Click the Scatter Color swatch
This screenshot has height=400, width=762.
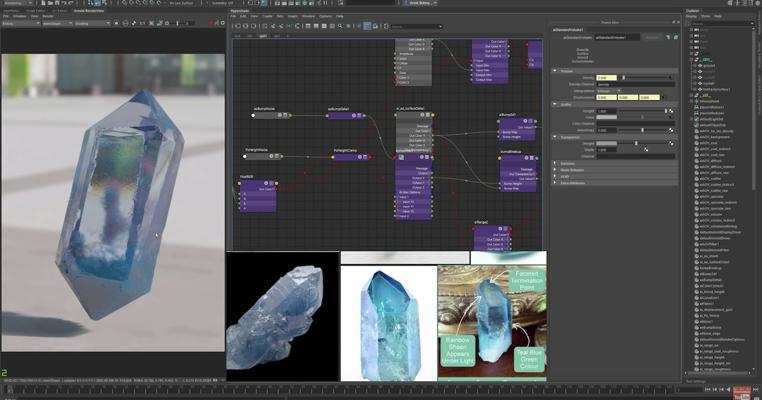pos(606,117)
